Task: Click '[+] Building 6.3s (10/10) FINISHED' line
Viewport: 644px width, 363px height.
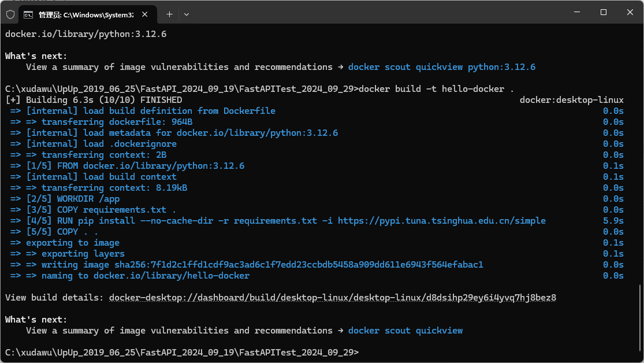Action: (94, 100)
